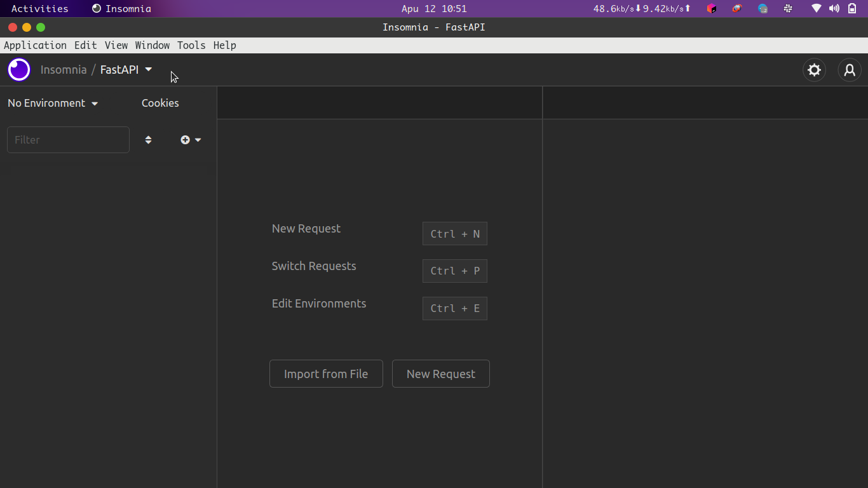Screen dimensions: 868x488
Task: Open the settings gear icon
Action: [814, 70]
